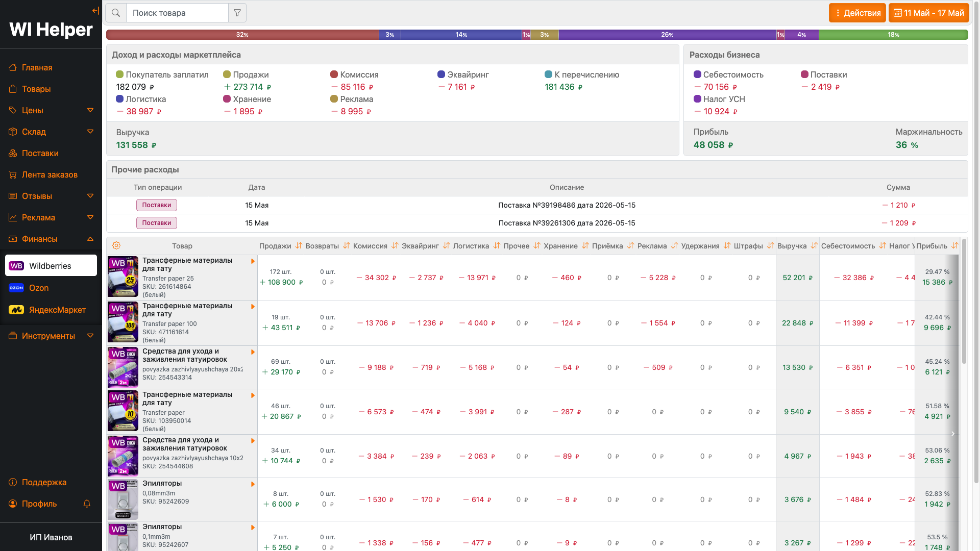Screen dimensions: 980x551
Task: Sort table by Выручка column
Action: coord(815,246)
